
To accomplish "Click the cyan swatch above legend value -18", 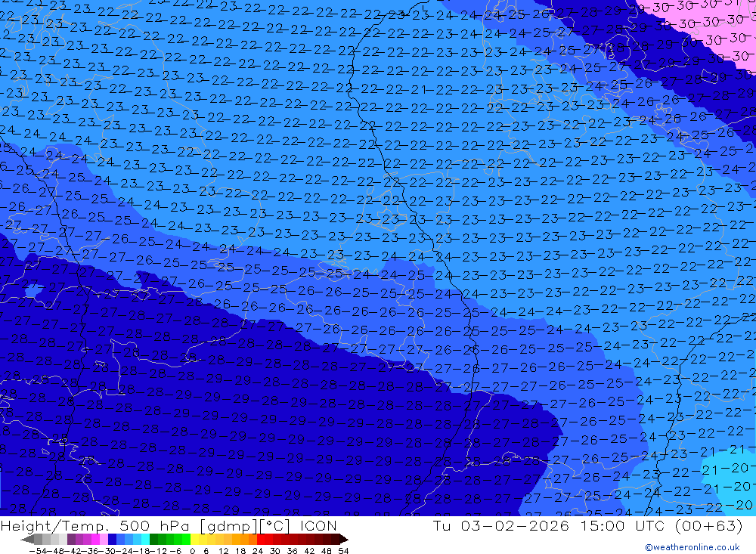I will click(x=145, y=539).
